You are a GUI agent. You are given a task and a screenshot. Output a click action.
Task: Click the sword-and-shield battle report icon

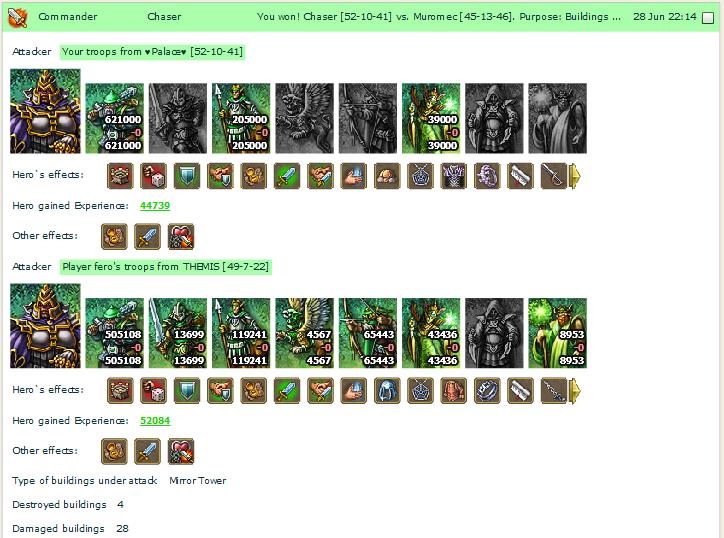pos(18,18)
